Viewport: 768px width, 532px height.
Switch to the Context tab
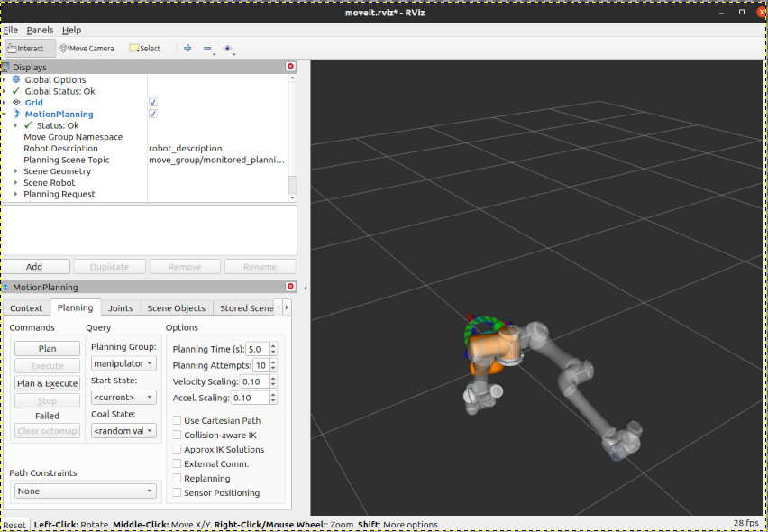(x=26, y=308)
